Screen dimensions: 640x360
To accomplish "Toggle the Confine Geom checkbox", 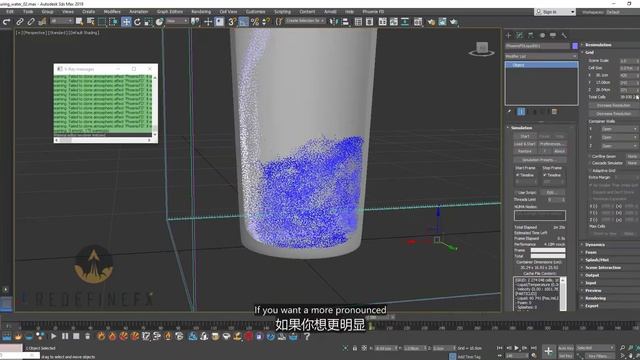I will coord(591,156).
